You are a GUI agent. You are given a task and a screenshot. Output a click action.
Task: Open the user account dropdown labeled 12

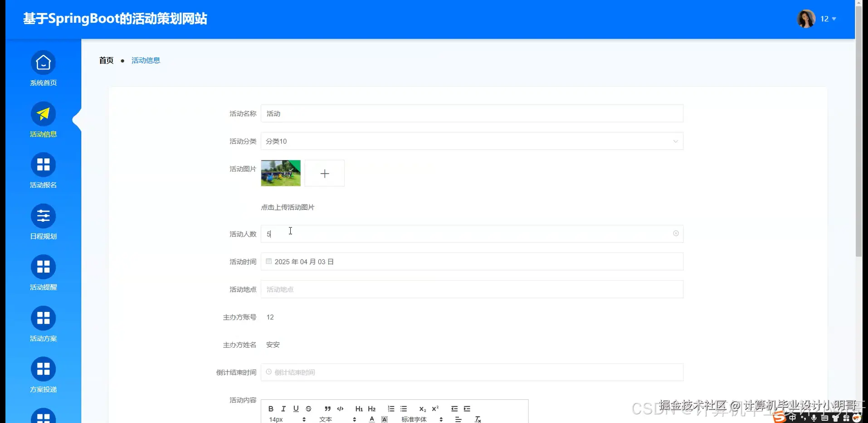(828, 19)
